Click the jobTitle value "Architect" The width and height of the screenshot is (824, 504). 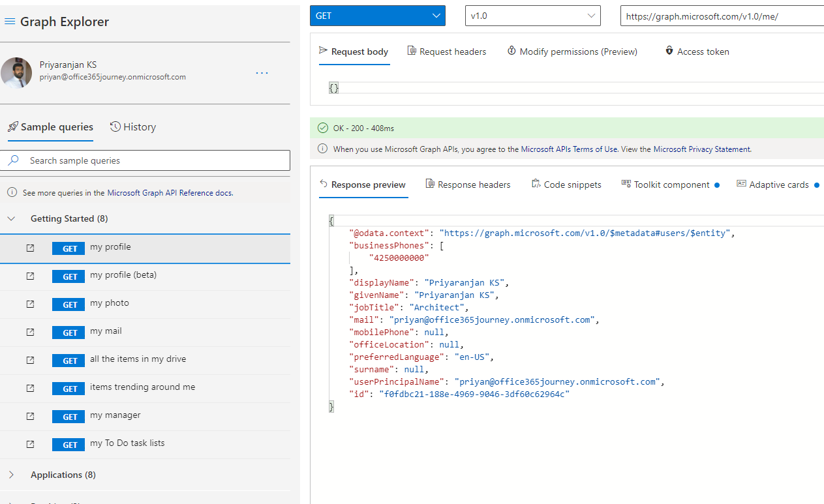[x=437, y=308]
